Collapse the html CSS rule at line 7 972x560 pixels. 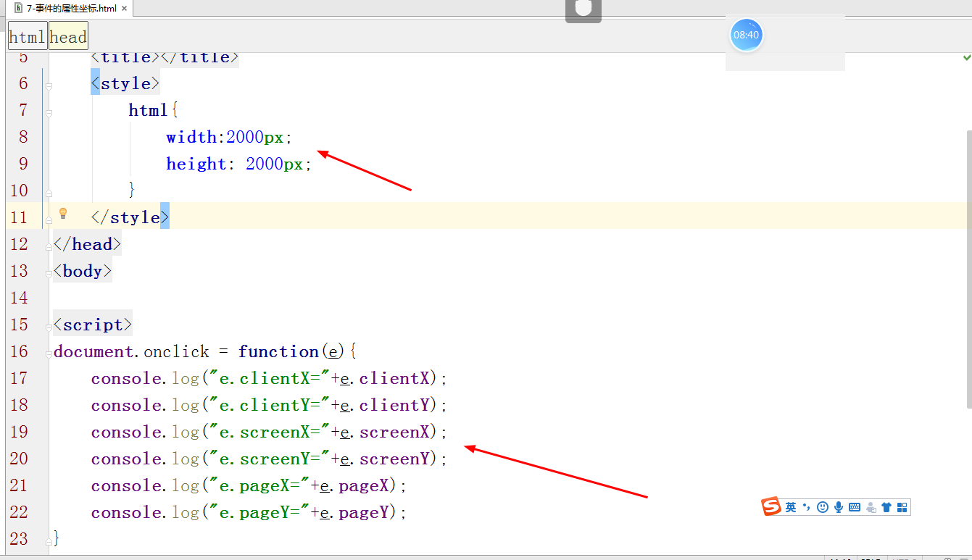(x=49, y=113)
